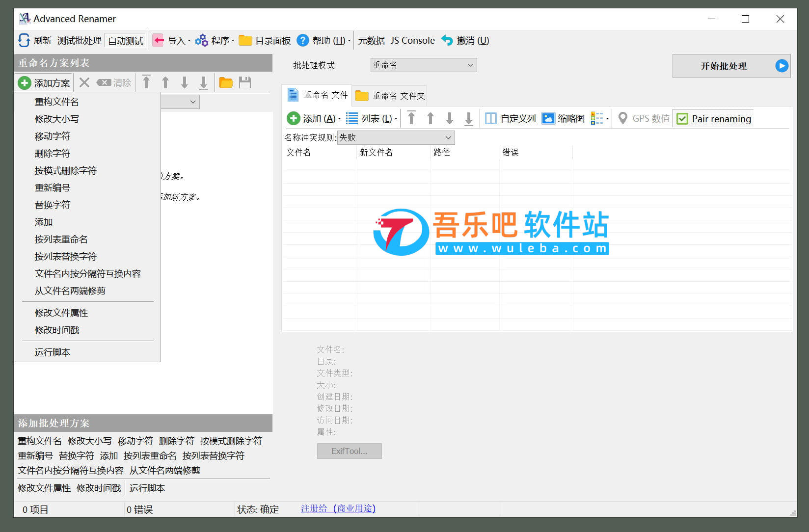Open the 元数据 toolbar button

pyautogui.click(x=371, y=40)
